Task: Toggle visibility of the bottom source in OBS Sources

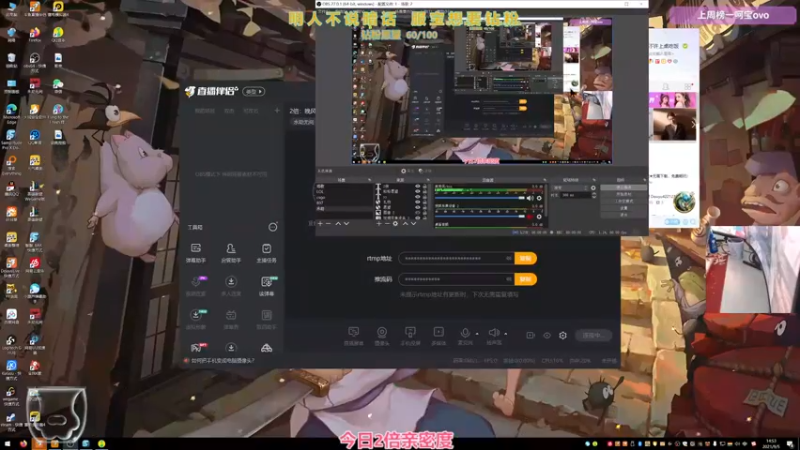Action: point(417,218)
